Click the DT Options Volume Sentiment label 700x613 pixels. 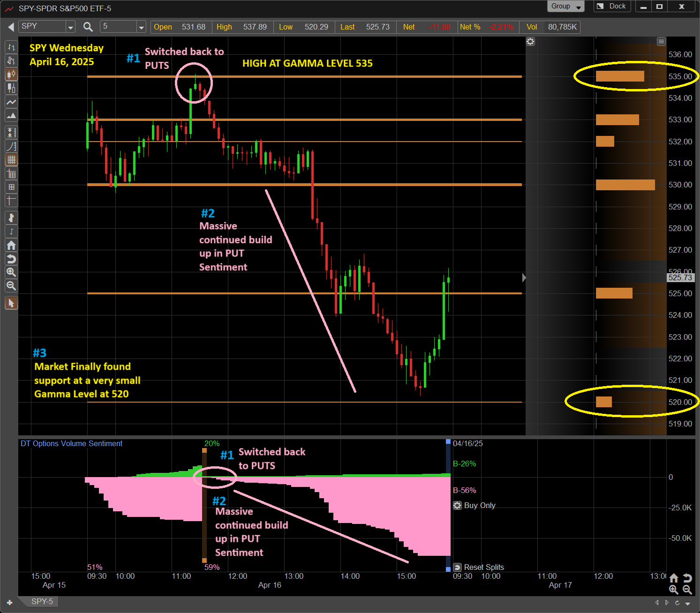[x=71, y=443]
